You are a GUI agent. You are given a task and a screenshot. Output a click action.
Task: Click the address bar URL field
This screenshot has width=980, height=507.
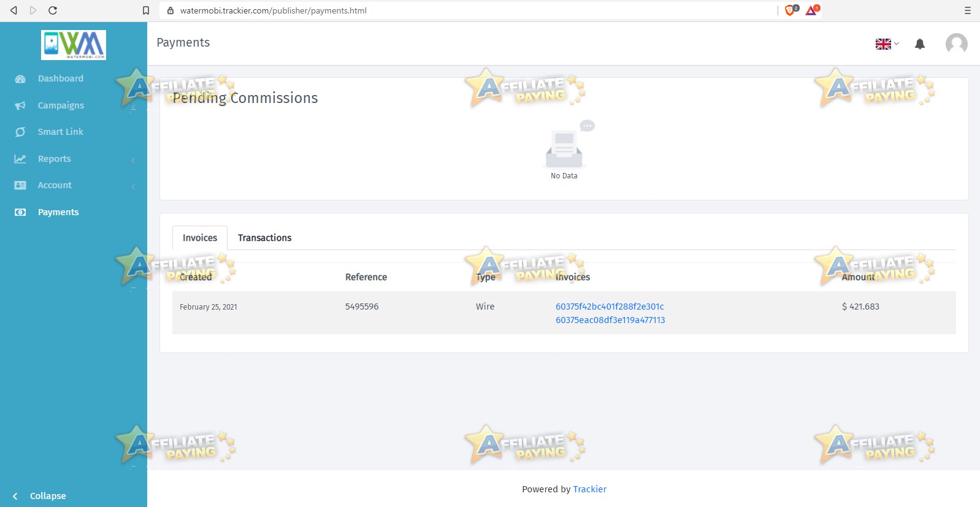[469, 10]
